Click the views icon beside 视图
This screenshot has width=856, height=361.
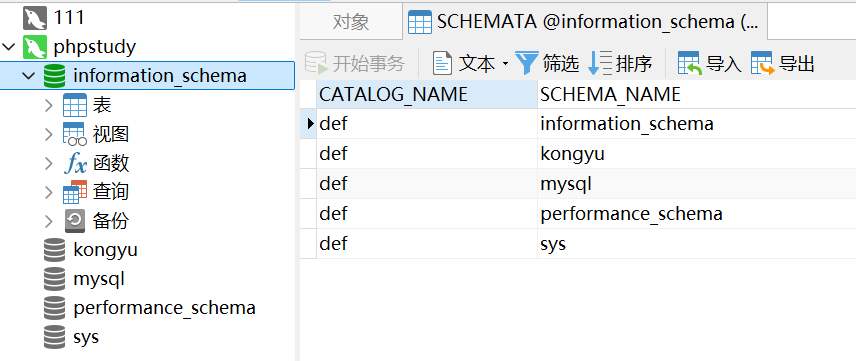click(75, 134)
